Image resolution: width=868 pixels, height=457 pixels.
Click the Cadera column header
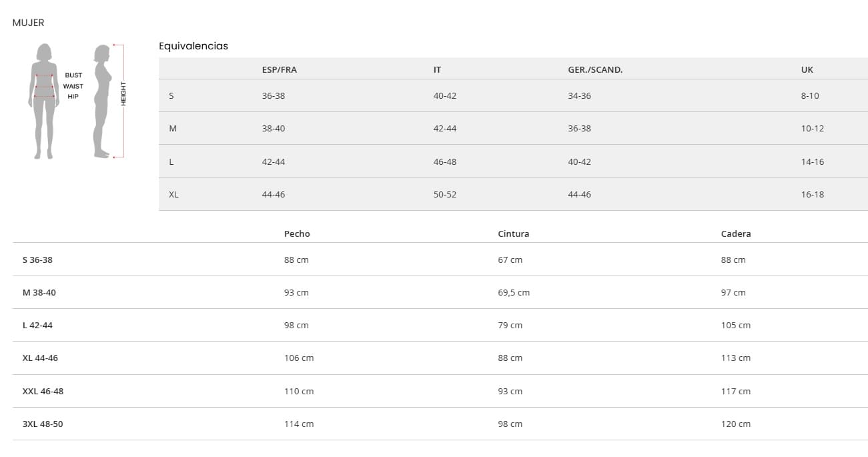pyautogui.click(x=735, y=234)
